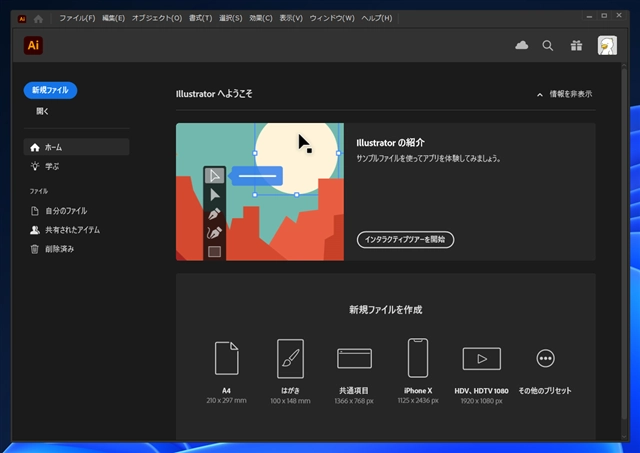Image resolution: width=640 pixels, height=453 pixels.
Task: Open 書式(T) menu
Action: (200, 18)
